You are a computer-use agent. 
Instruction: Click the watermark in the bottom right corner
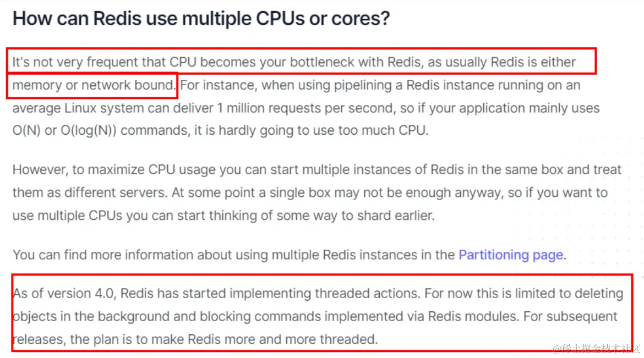click(x=596, y=349)
